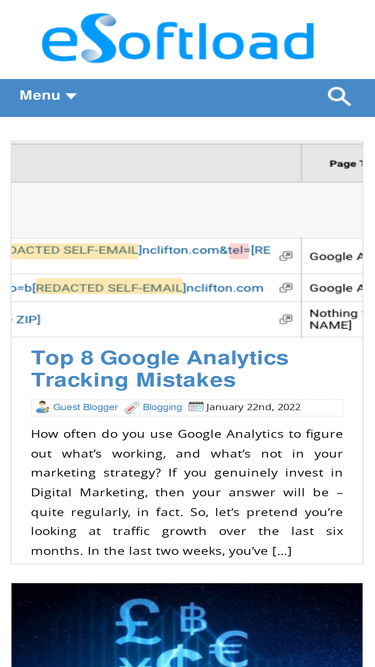Open Top 8 Google Analytics Tracking Mistakes article

pos(160,369)
